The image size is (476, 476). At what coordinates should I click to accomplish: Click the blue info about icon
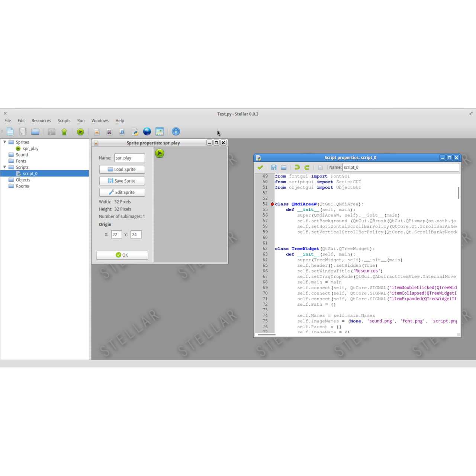pyautogui.click(x=176, y=132)
